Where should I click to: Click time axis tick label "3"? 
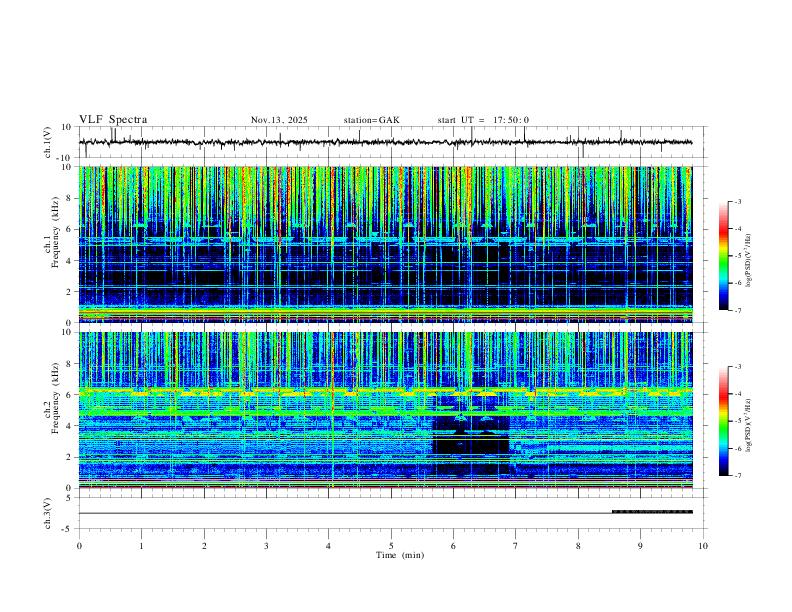(x=266, y=546)
